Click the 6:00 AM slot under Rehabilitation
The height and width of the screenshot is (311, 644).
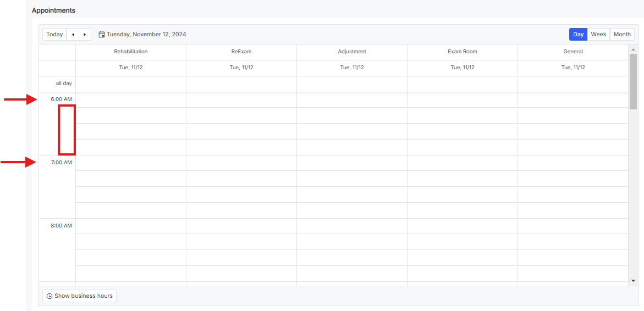point(131,100)
